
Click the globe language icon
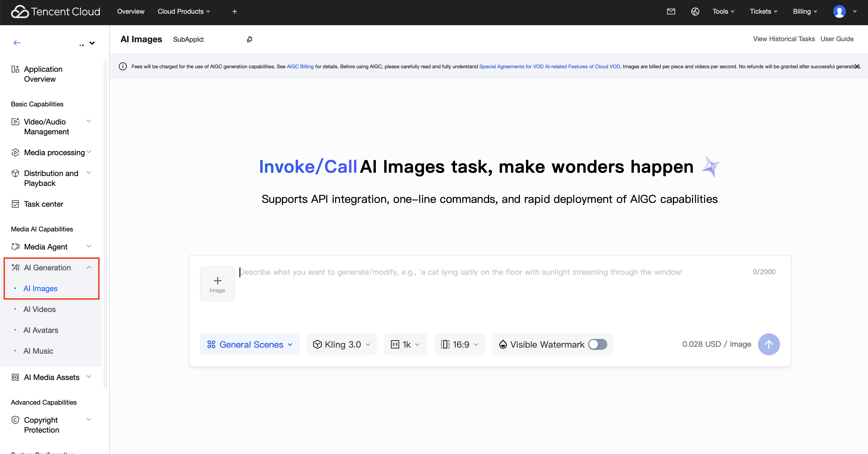695,12
